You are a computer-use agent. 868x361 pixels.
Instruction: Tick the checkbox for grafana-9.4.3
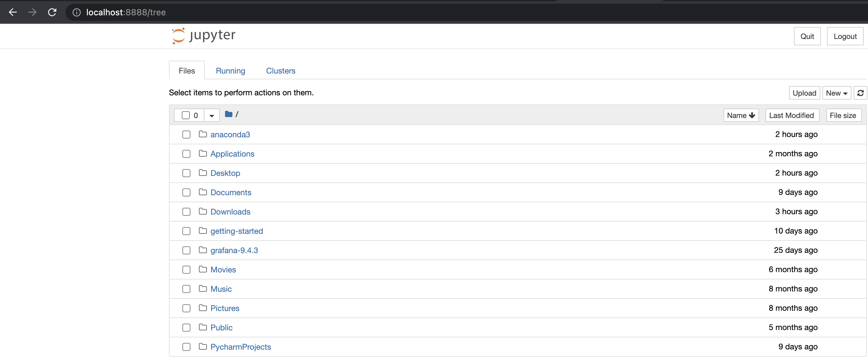tap(186, 250)
